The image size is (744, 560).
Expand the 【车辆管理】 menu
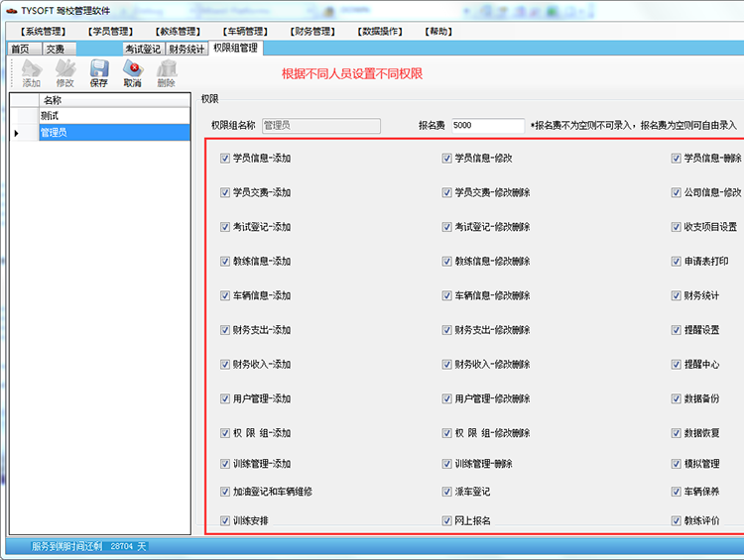point(244,32)
